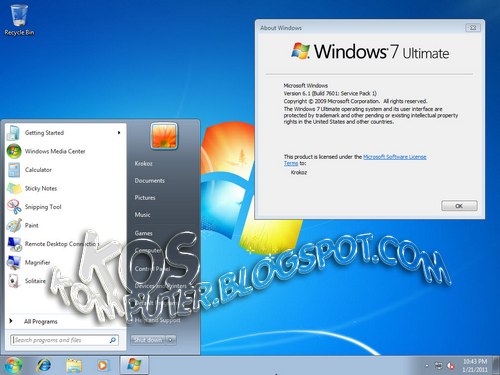Open Music from Start menu

pos(143,215)
